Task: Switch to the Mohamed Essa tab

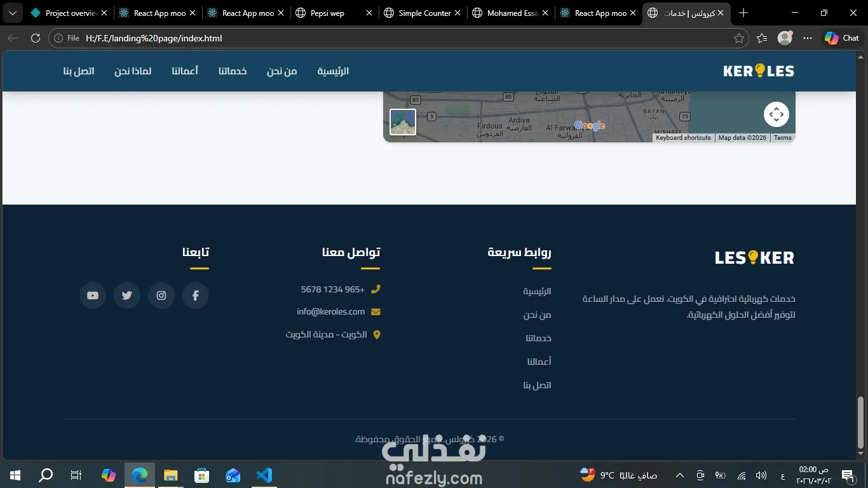Action: (x=512, y=13)
